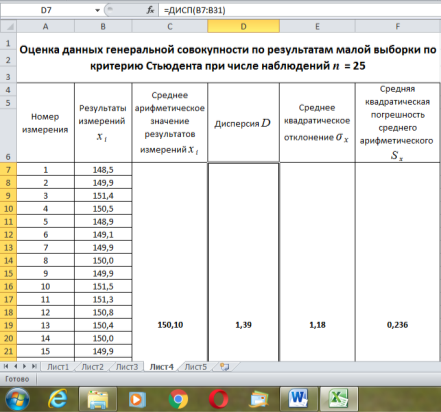Select row 7 header
This screenshot has width=441, height=412.
click(x=8, y=170)
